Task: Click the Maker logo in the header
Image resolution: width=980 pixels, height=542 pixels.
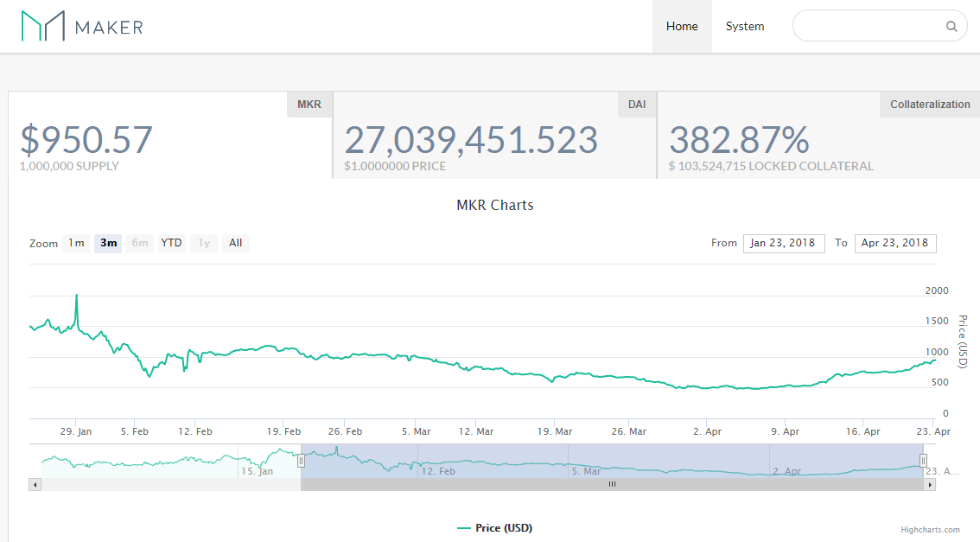Action: point(80,26)
